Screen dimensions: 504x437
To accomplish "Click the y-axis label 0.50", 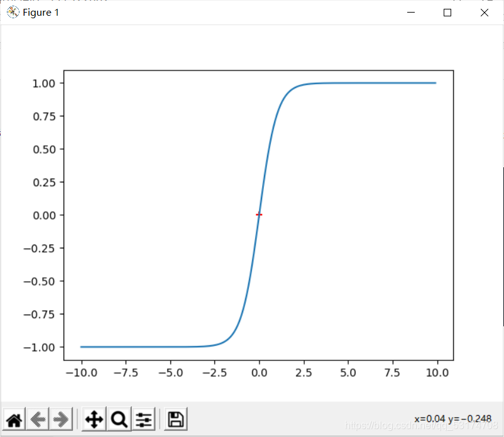I will coord(44,150).
